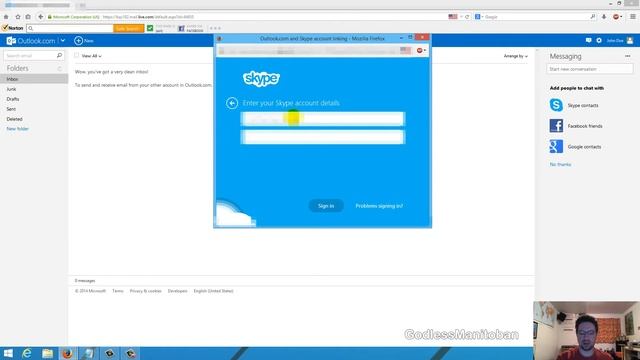Open the Windows Start button
The image size is (640, 360).
point(8,353)
